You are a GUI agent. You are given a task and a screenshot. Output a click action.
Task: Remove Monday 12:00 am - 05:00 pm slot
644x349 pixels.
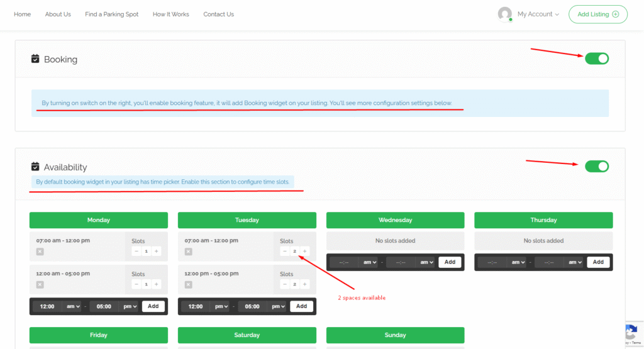(x=40, y=284)
